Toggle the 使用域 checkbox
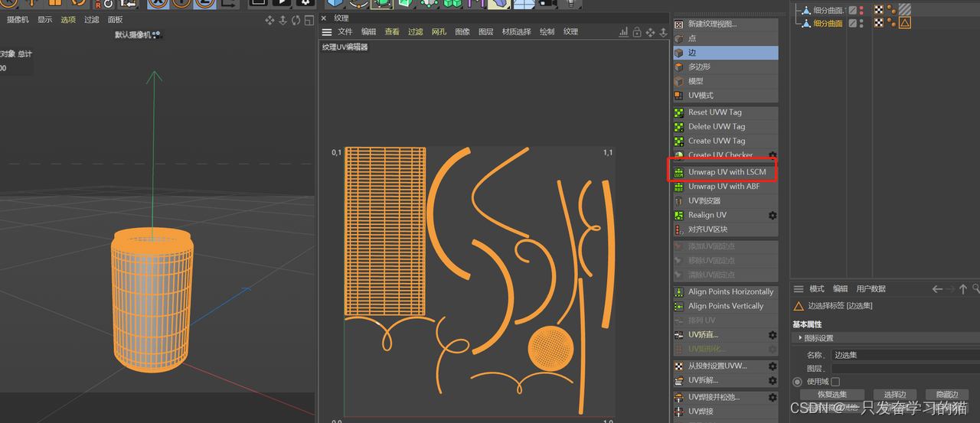 click(835, 382)
